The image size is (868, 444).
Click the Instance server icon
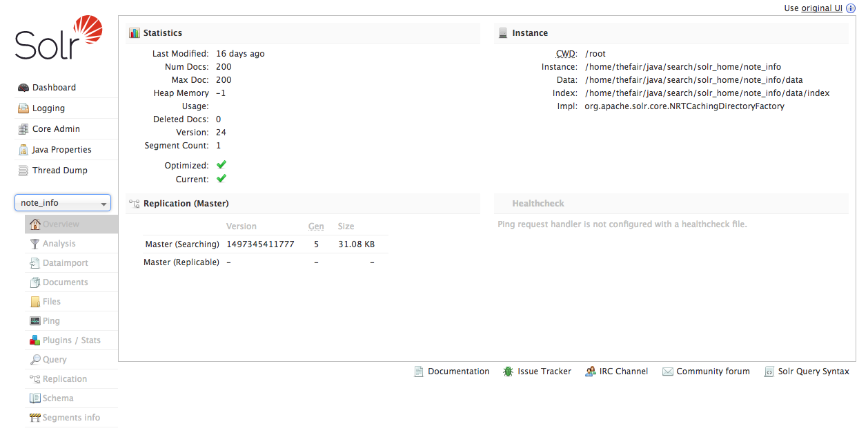pyautogui.click(x=503, y=33)
